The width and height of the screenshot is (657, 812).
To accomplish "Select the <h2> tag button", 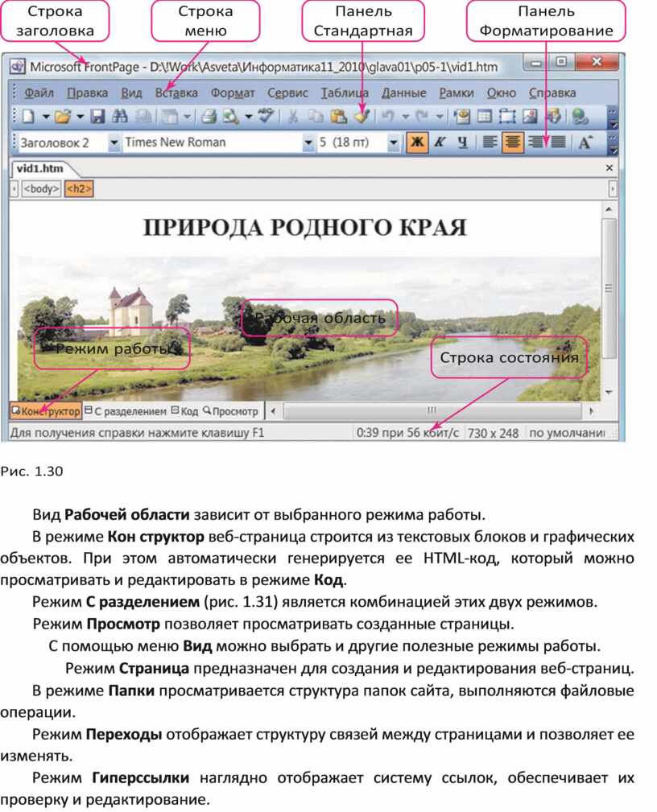I will [79, 189].
